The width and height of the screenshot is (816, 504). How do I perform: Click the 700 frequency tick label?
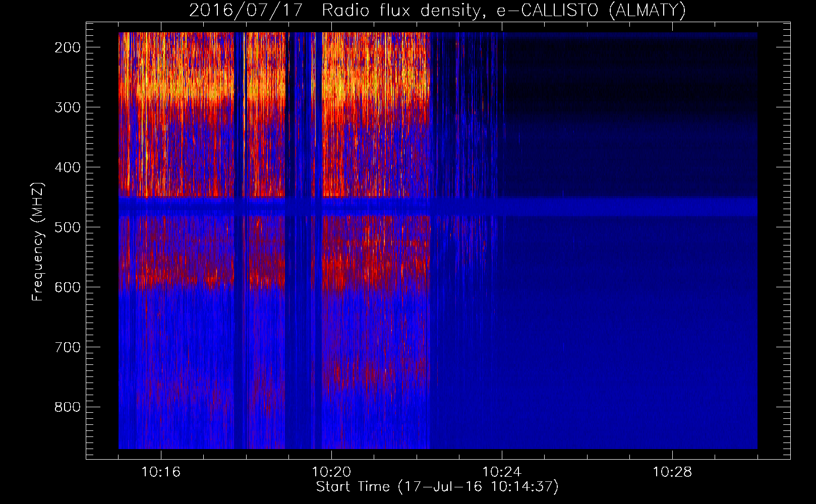(68, 347)
